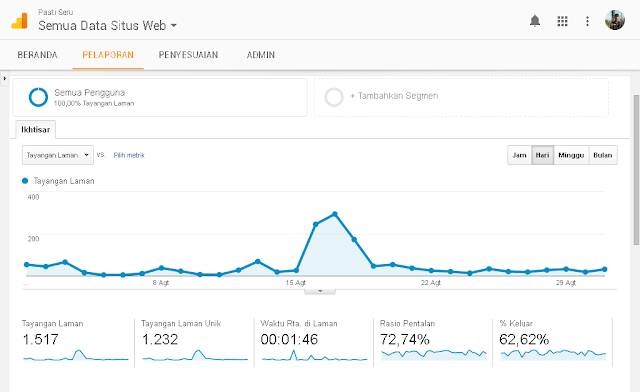Click the Pasti Seru account name
Viewport: 640px width, 392px height.
pyautogui.click(x=56, y=12)
